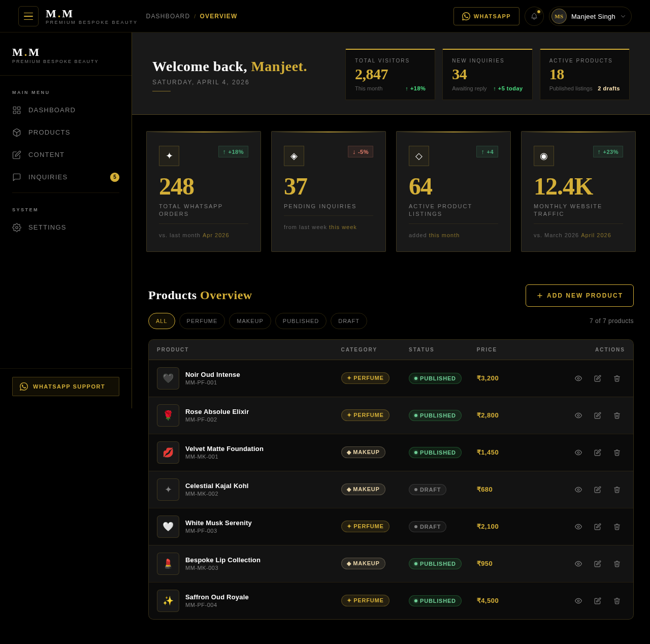
Task: Edit the Noir Oud Intense product
Action: click(x=598, y=378)
